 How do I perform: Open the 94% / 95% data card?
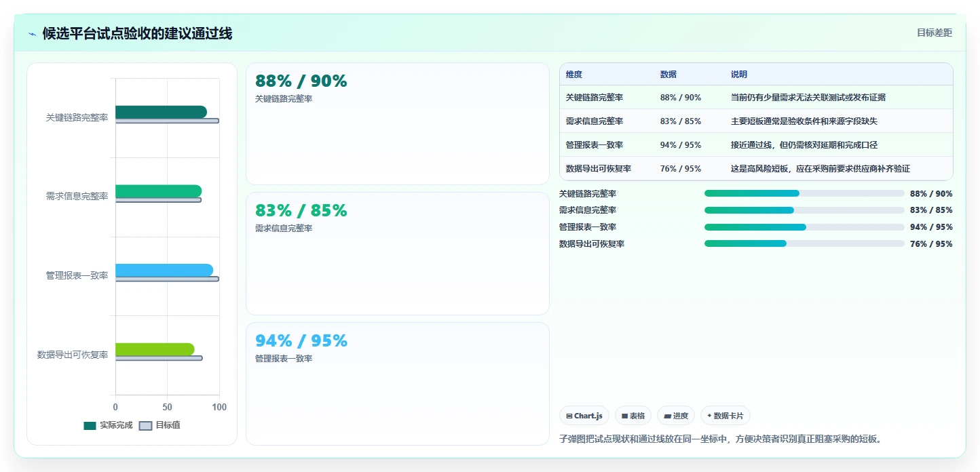pyautogui.click(x=398, y=384)
